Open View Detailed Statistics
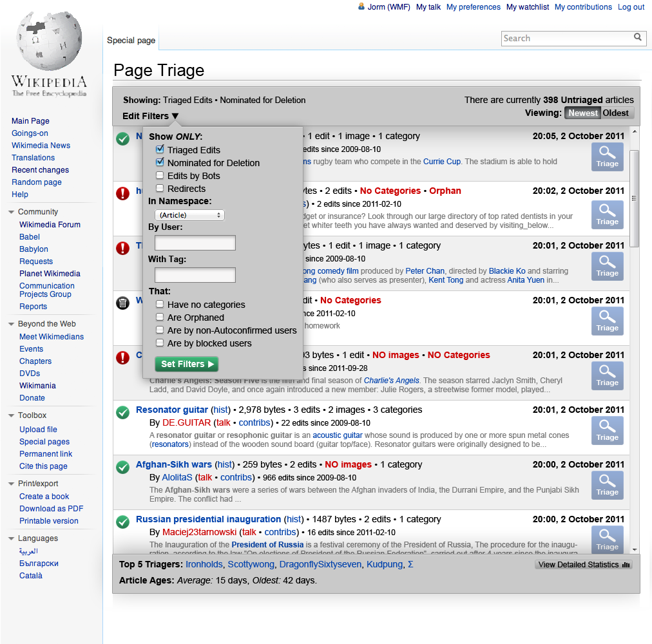The image size is (652, 644). 583,565
